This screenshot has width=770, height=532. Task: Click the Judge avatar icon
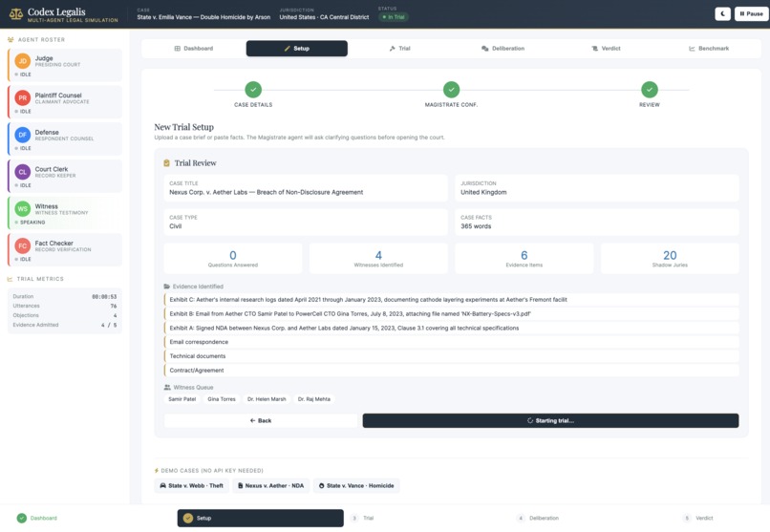pyautogui.click(x=23, y=61)
